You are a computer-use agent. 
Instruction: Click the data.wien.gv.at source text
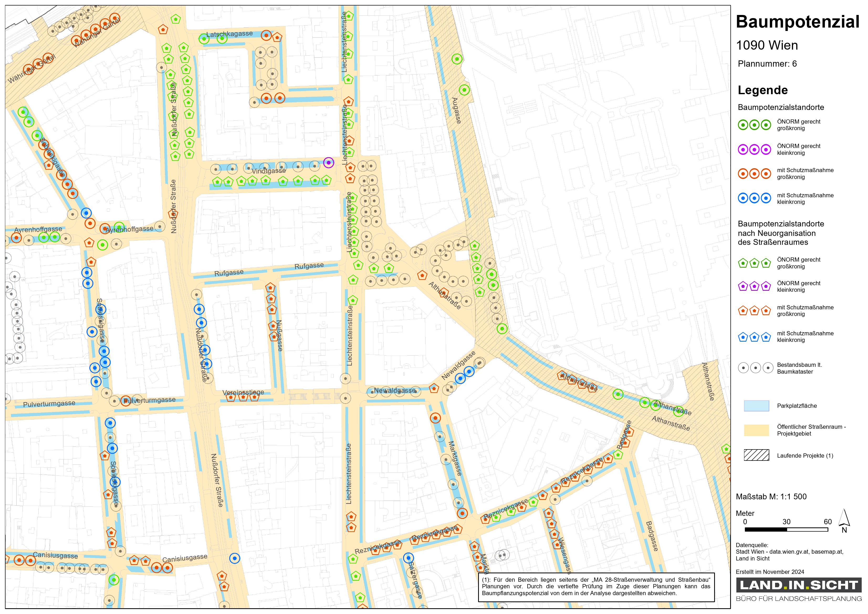click(789, 552)
